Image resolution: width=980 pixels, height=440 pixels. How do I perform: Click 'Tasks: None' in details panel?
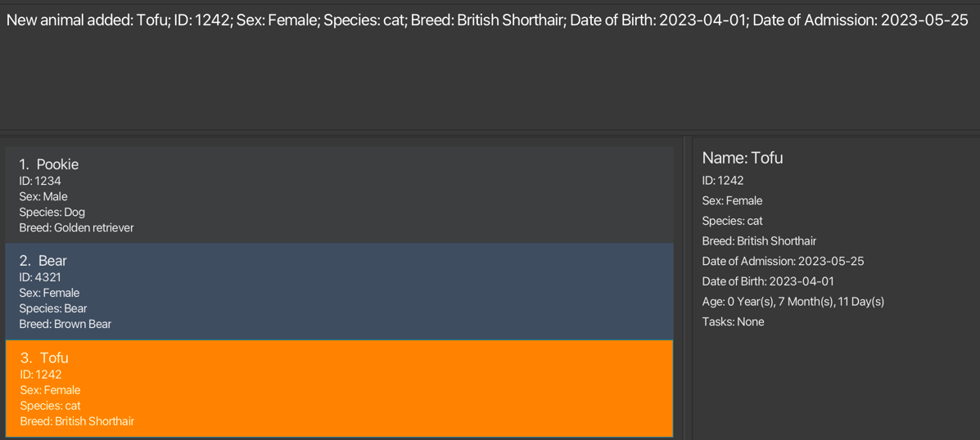pos(733,321)
